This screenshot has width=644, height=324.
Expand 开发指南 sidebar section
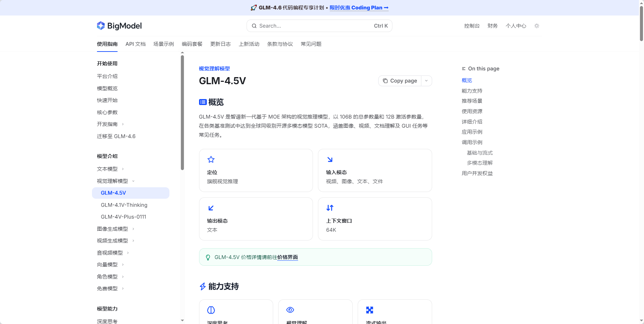(x=123, y=124)
